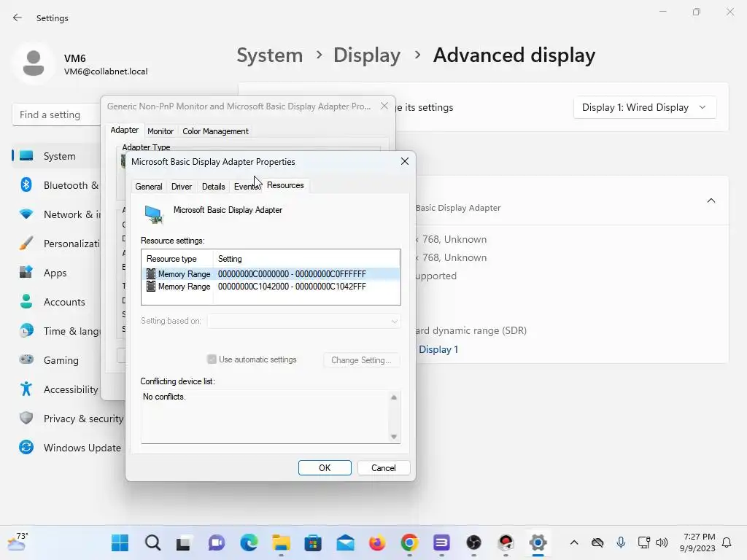Viewport: 747px width, 560px height.
Task: Close Microsoft Basic Display Adapter Properties dialog
Action: 404,161
